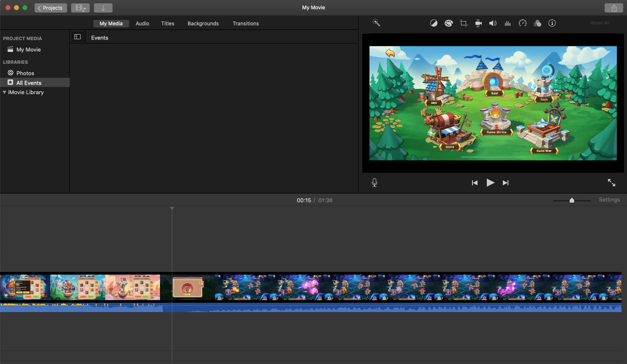Select the Cropping tool
The image size is (627, 364).
point(463,23)
